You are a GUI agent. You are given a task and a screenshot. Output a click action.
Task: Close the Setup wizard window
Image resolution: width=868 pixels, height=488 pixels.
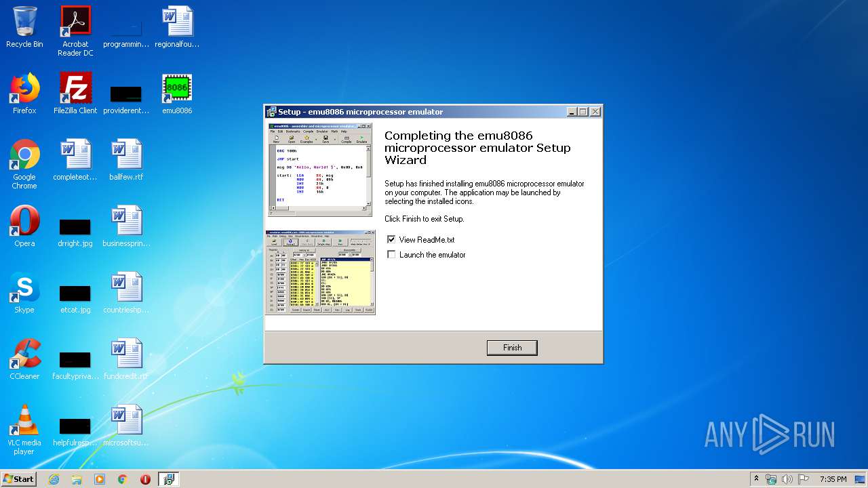595,112
